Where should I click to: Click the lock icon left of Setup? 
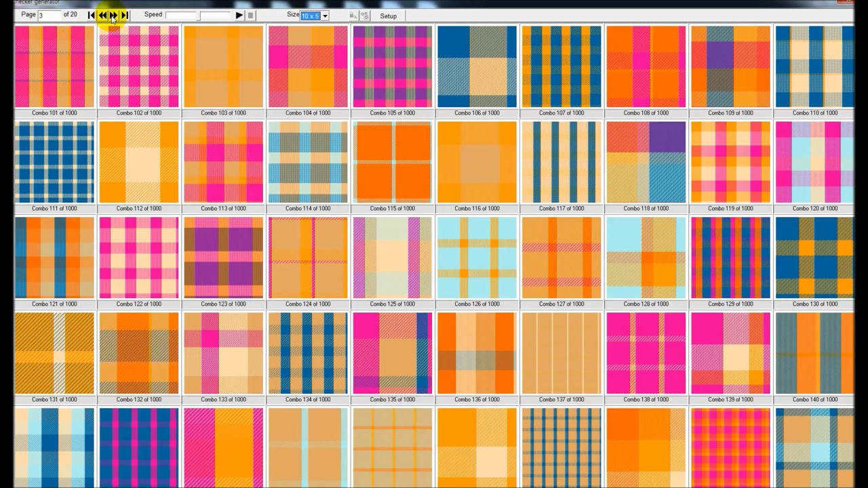(353, 16)
